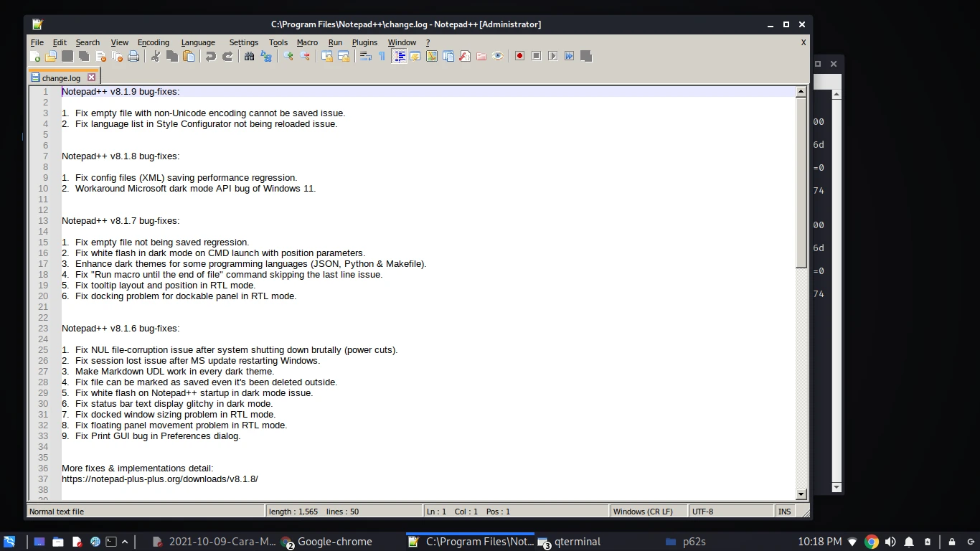Click the Undo arrow in the toolbar

(x=211, y=57)
